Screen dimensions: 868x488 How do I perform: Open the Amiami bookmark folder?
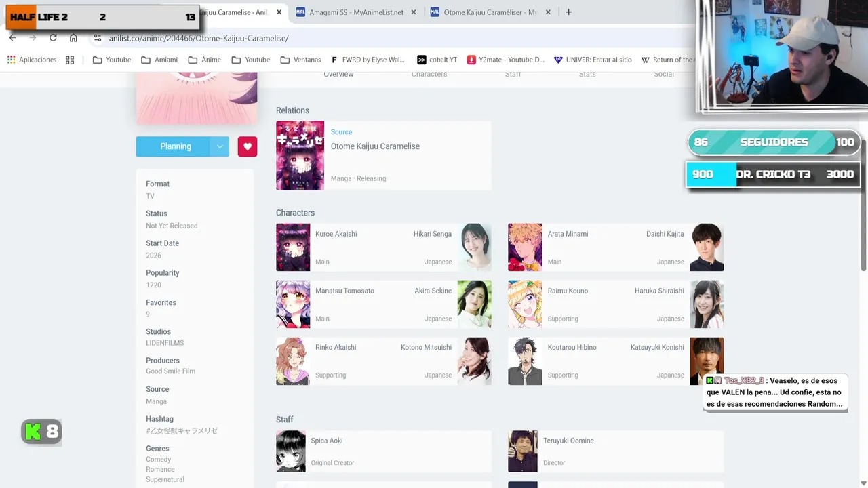pos(159,60)
